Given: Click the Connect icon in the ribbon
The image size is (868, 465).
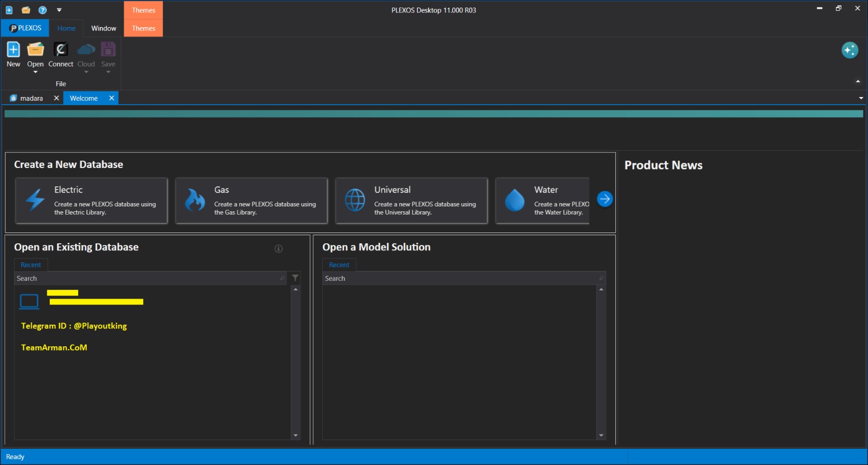Looking at the screenshot, I should coord(61,50).
